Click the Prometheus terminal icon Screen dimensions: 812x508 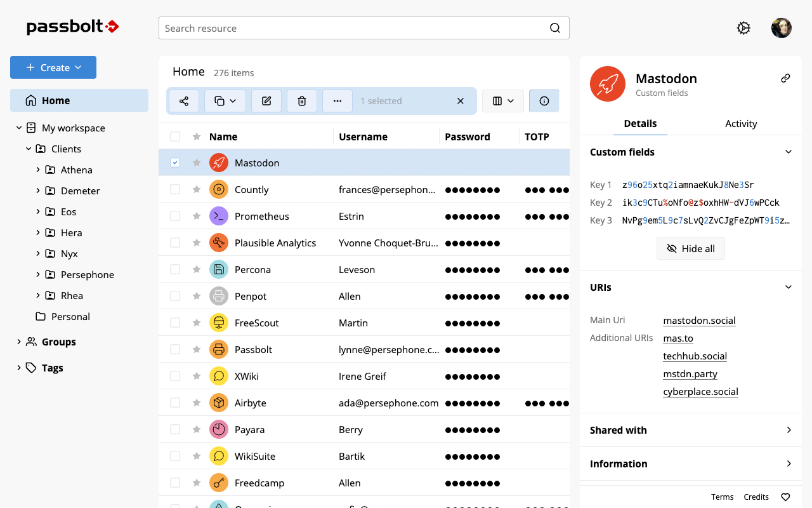click(218, 216)
